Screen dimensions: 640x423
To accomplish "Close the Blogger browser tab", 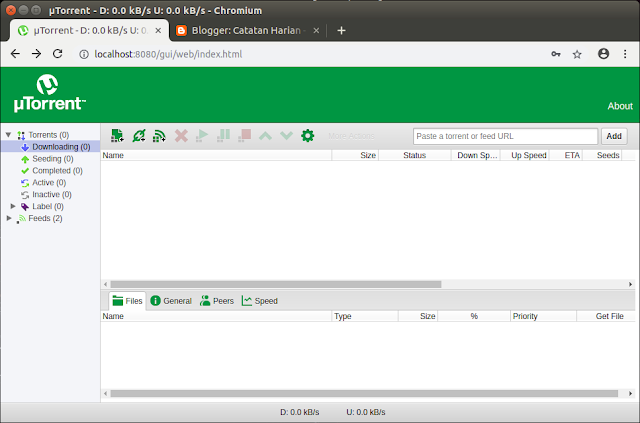I will (x=316, y=31).
